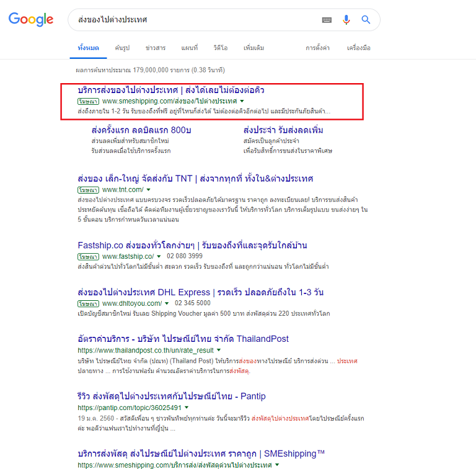Open การตั้งค่า settings menu
This screenshot has height=469, width=476.
[x=317, y=48]
